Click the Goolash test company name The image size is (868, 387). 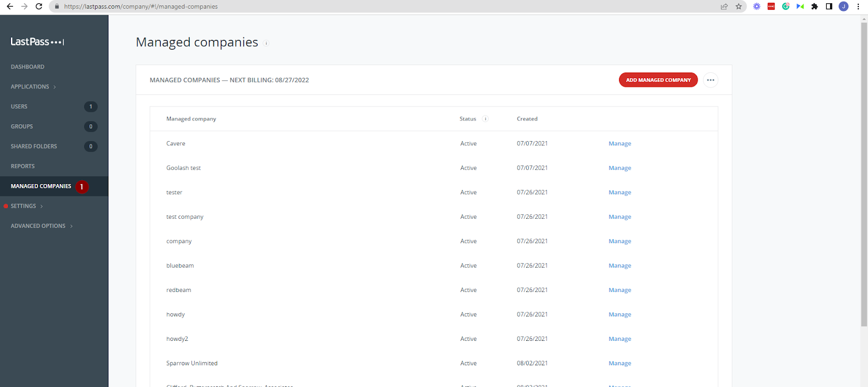click(x=183, y=168)
